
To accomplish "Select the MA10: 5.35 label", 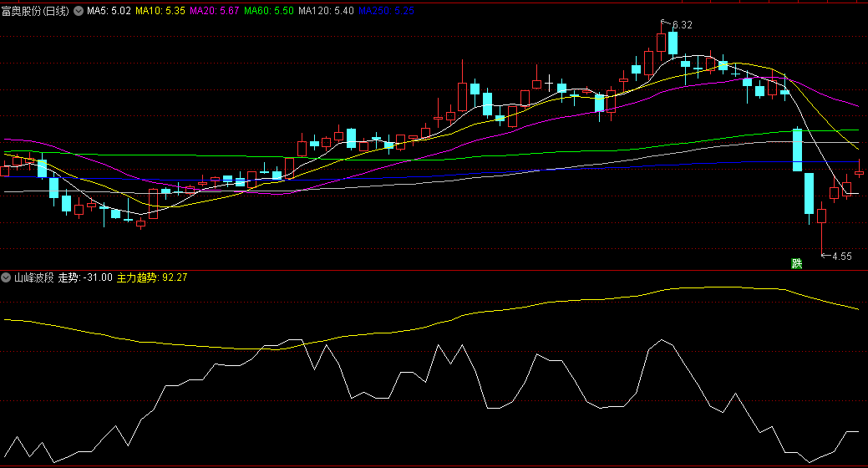I will pyautogui.click(x=160, y=11).
